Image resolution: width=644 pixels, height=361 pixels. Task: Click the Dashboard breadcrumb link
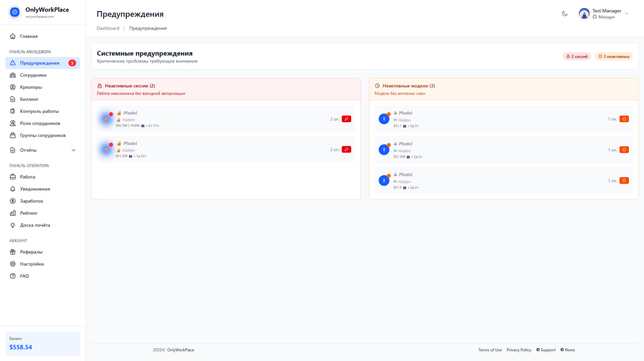[x=108, y=28]
